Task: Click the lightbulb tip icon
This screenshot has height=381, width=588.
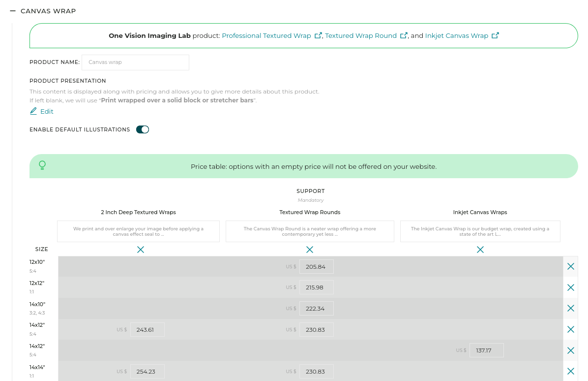Action: (x=42, y=165)
